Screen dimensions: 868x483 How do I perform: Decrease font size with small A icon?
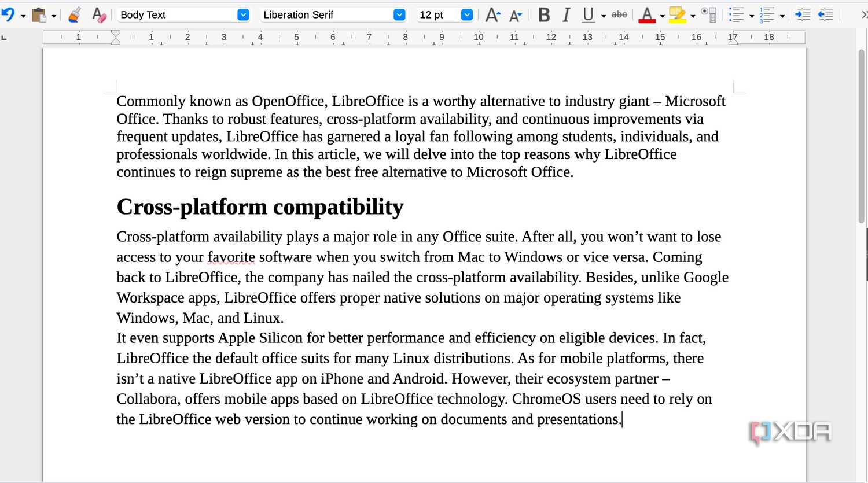tap(516, 16)
